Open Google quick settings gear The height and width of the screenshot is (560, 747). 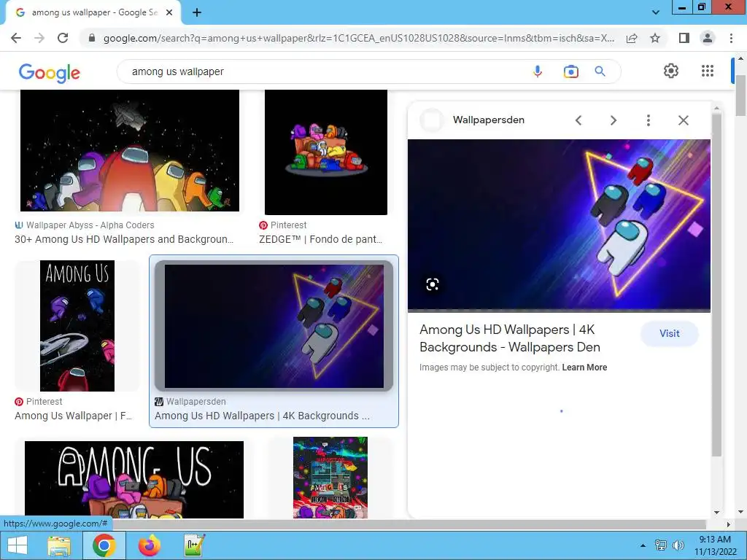coord(671,71)
